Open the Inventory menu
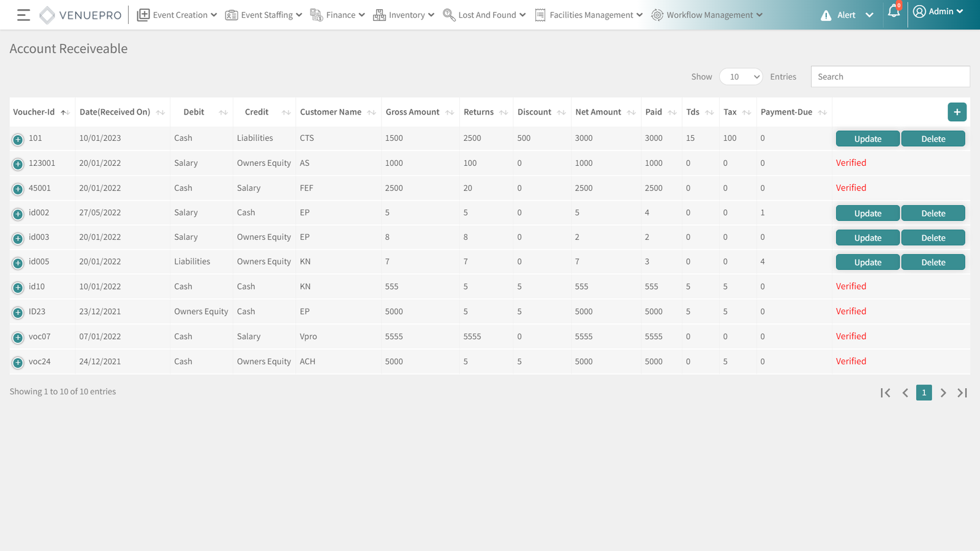This screenshot has height=551, width=980. [x=404, y=15]
